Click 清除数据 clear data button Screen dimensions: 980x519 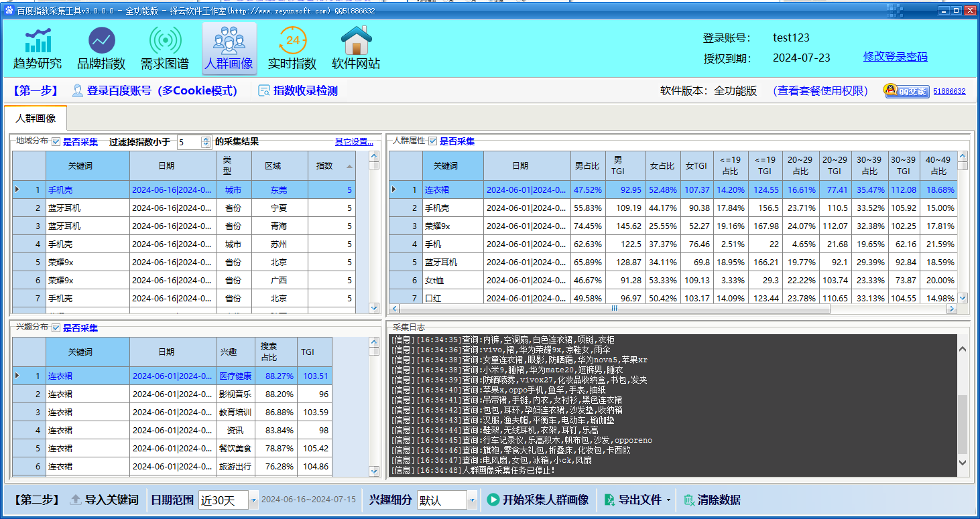712,500
